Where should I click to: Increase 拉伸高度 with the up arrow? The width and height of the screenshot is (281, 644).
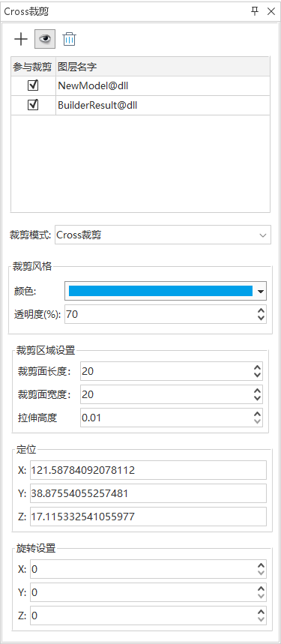[257, 414]
